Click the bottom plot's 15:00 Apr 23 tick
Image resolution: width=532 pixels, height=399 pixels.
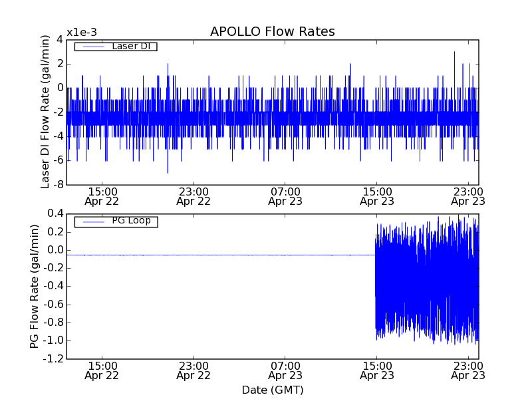377,371
